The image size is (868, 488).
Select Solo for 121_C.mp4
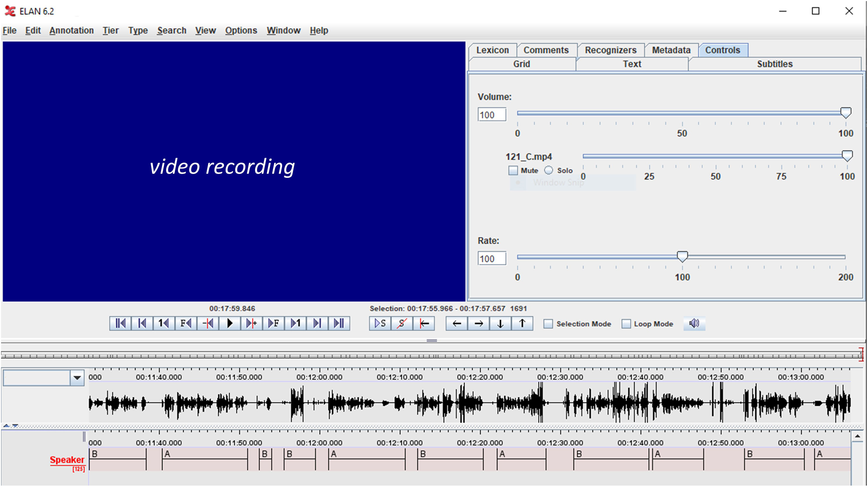coord(549,170)
